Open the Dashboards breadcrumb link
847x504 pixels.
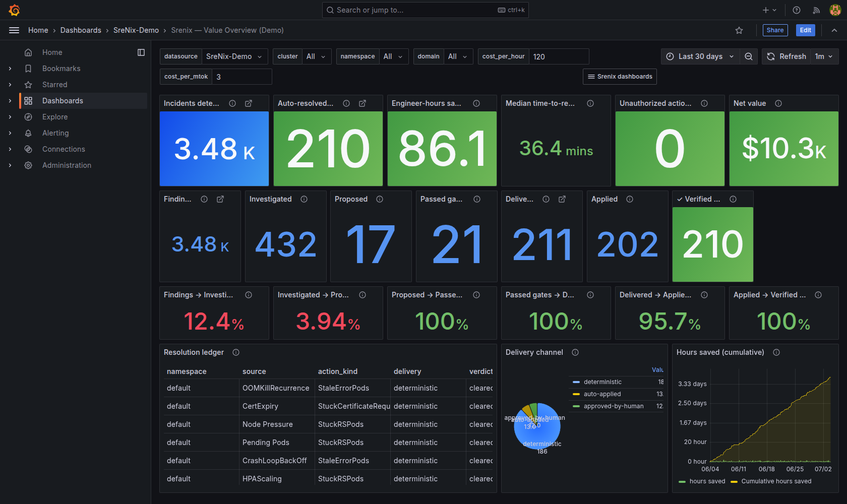[81, 30]
